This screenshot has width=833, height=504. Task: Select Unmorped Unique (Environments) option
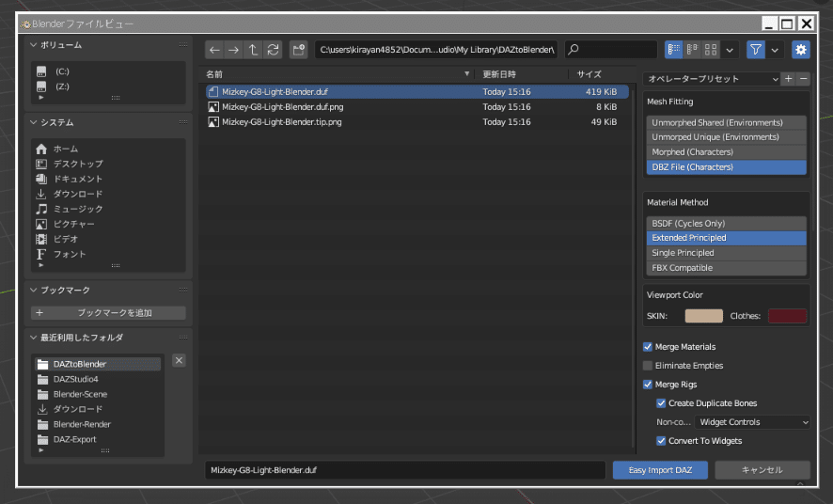coord(726,137)
